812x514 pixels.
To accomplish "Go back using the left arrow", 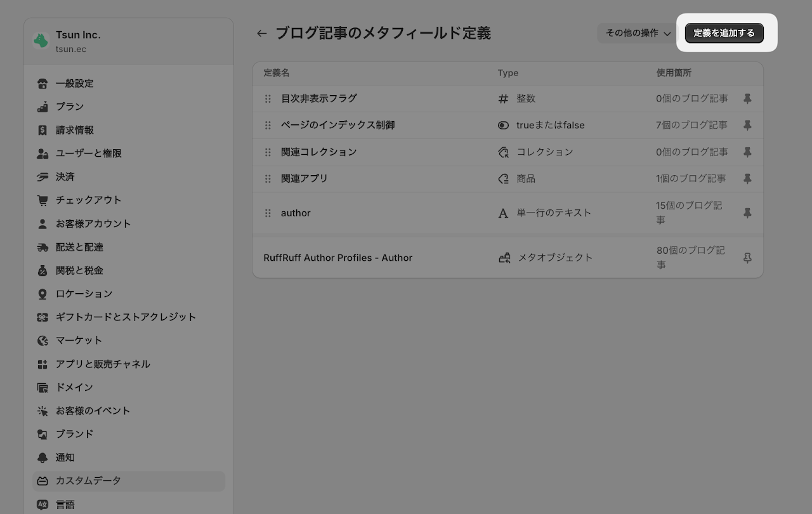I will tap(262, 34).
